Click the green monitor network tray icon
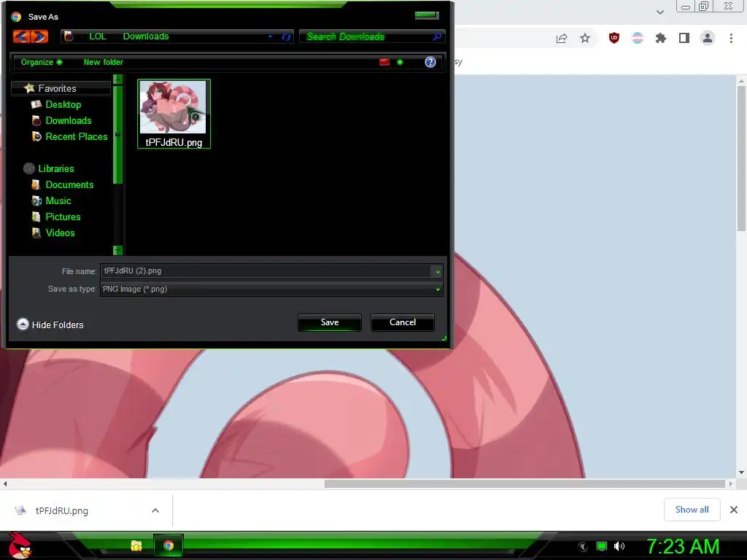747x560 pixels. (x=602, y=546)
